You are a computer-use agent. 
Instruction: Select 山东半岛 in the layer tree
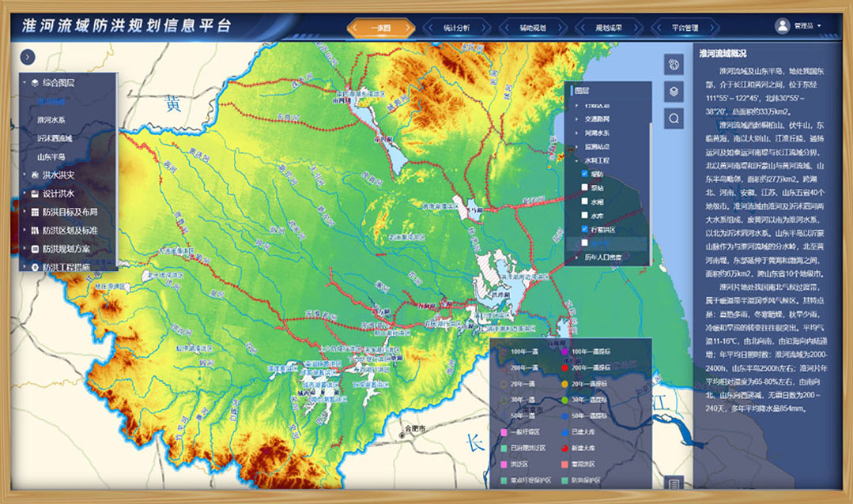pos(51,156)
